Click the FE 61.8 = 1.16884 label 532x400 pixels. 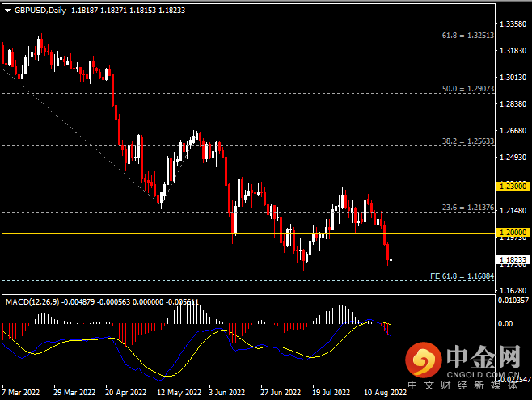point(462,276)
